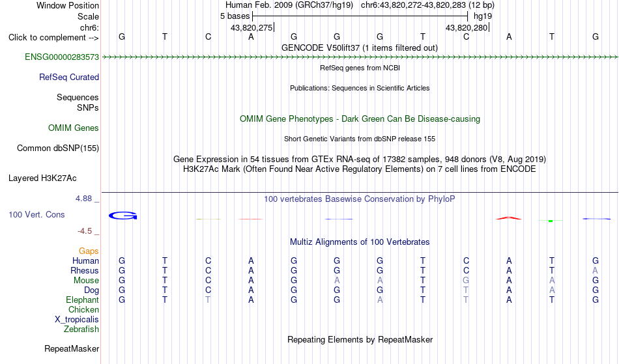Click the 4.88 PhyloP upper value
The width and height of the screenshot is (619, 364).
click(x=83, y=199)
